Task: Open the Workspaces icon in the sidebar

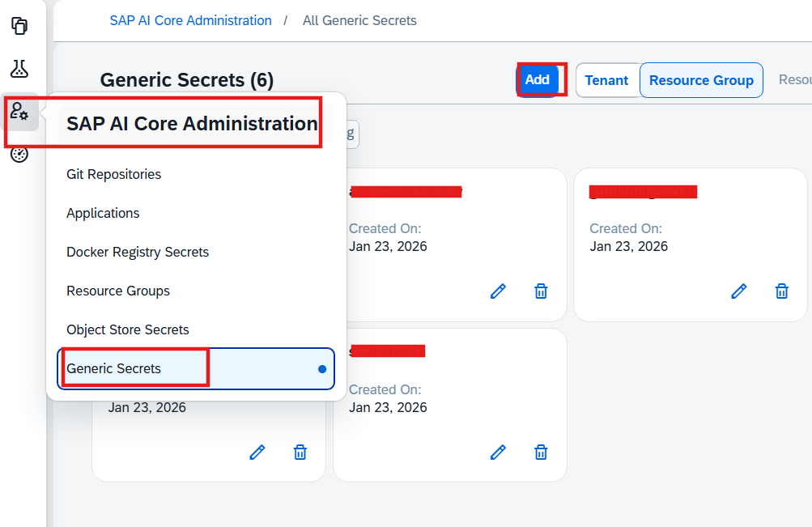Action: pos(19,26)
